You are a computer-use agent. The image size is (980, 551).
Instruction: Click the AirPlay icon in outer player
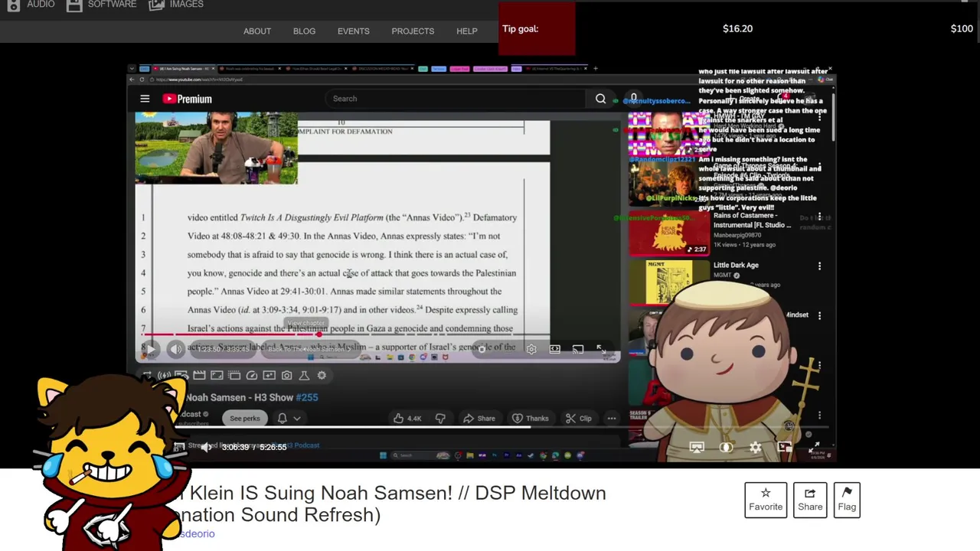point(696,448)
